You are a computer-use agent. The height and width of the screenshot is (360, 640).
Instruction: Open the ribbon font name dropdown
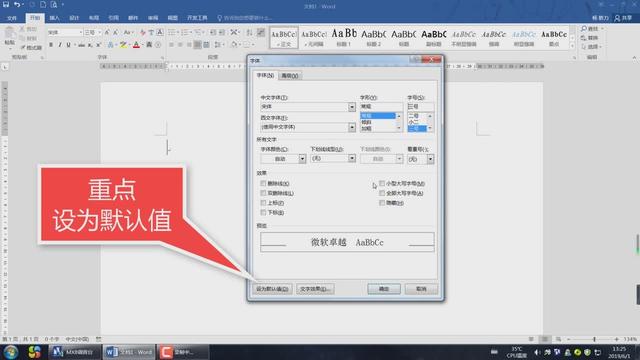pos(81,32)
